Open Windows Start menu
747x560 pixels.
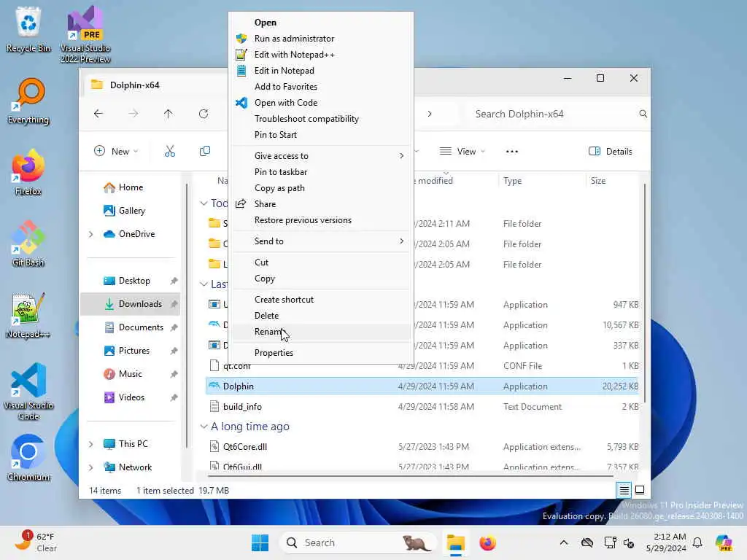(260, 542)
